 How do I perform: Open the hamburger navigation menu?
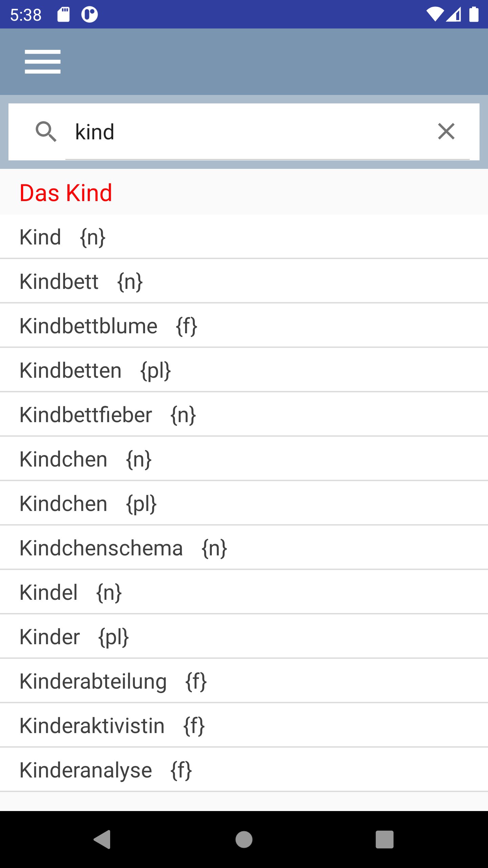tap(43, 62)
